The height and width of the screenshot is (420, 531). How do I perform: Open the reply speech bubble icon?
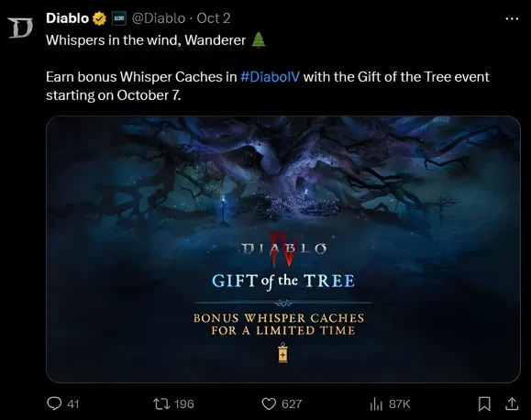(54, 403)
